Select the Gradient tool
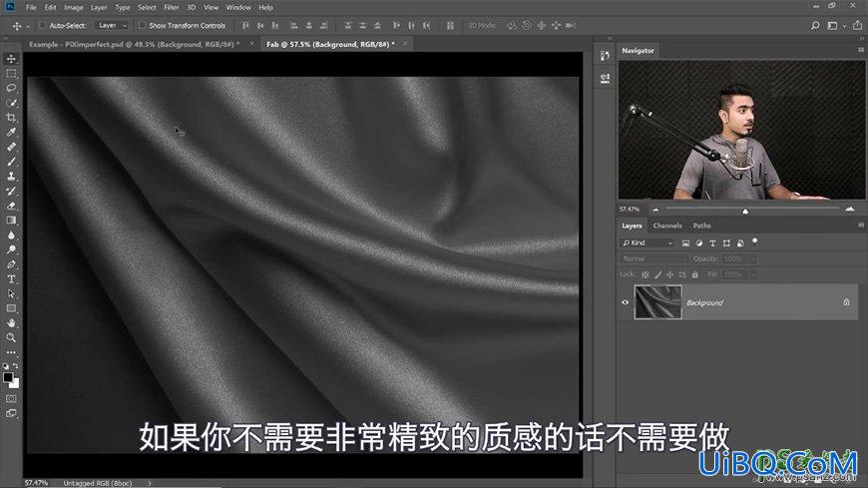 pos(11,221)
